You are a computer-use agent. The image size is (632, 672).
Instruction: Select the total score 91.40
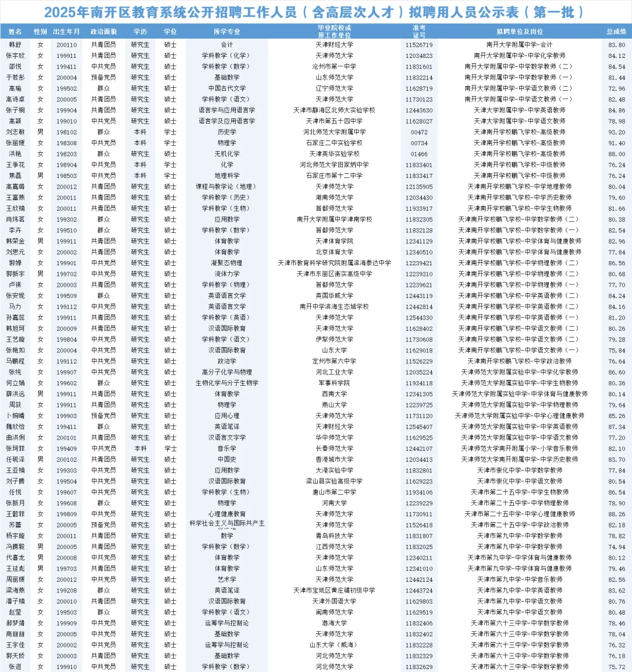point(617,143)
